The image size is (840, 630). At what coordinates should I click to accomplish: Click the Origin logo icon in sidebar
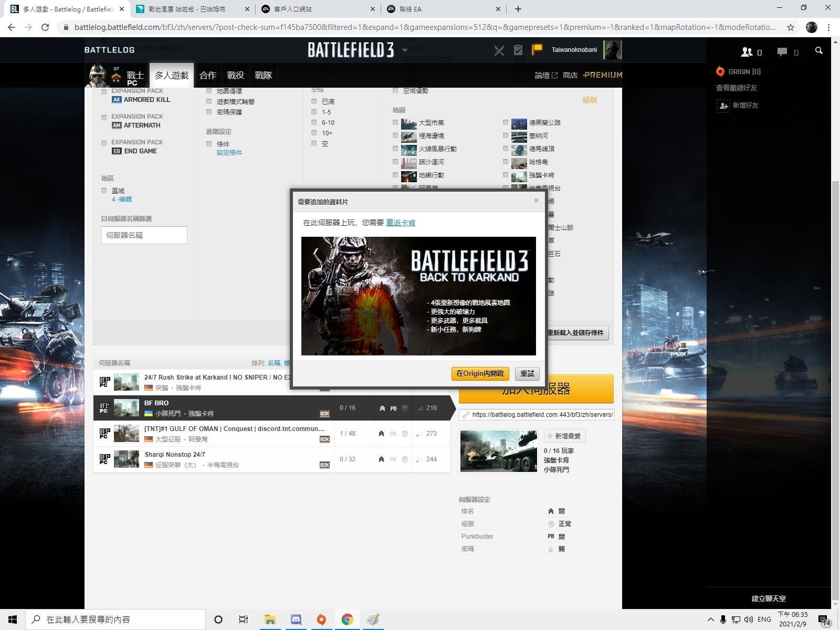[720, 71]
